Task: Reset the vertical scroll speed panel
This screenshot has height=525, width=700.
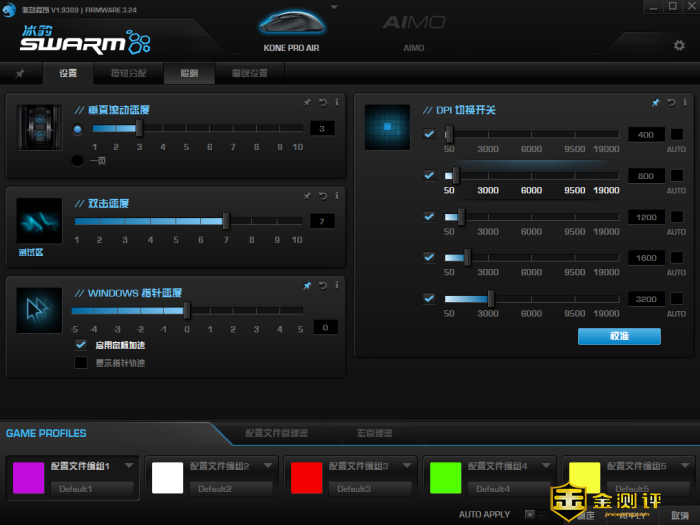Action: [322, 102]
